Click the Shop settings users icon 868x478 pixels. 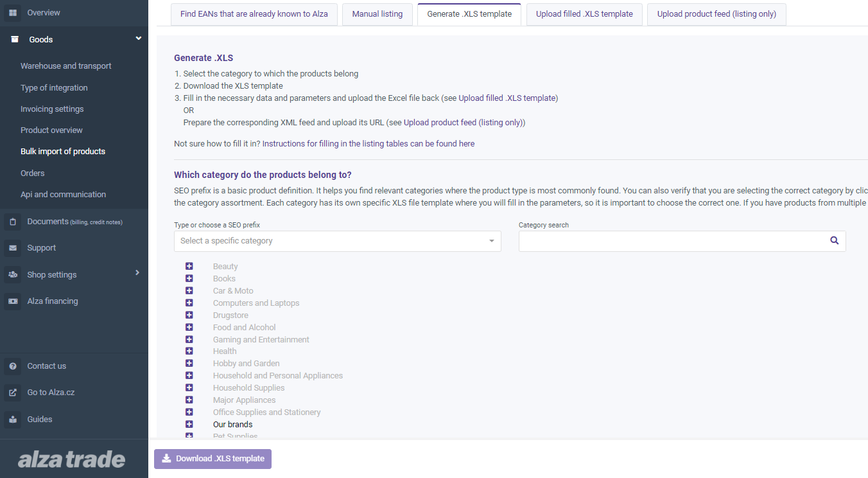click(13, 275)
